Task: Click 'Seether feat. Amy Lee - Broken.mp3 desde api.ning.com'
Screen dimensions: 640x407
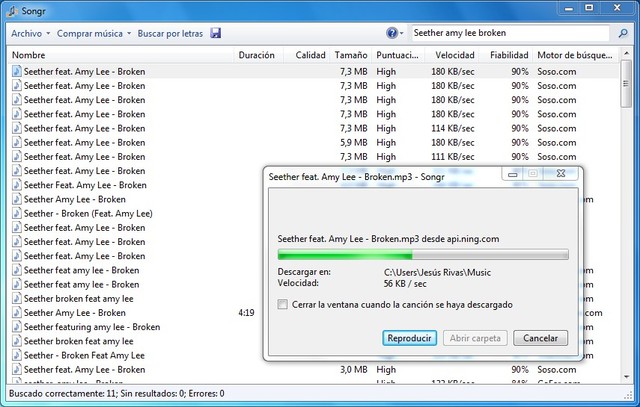Action: 388,239
